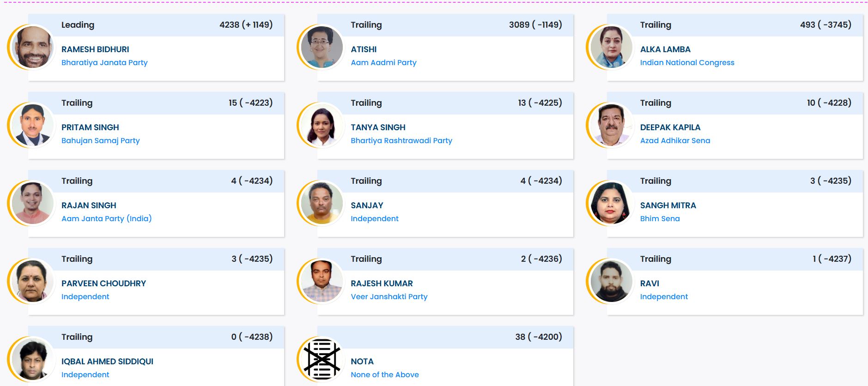Click Deepak Kapila's candidate photo
868x386 pixels.
pyautogui.click(x=611, y=125)
